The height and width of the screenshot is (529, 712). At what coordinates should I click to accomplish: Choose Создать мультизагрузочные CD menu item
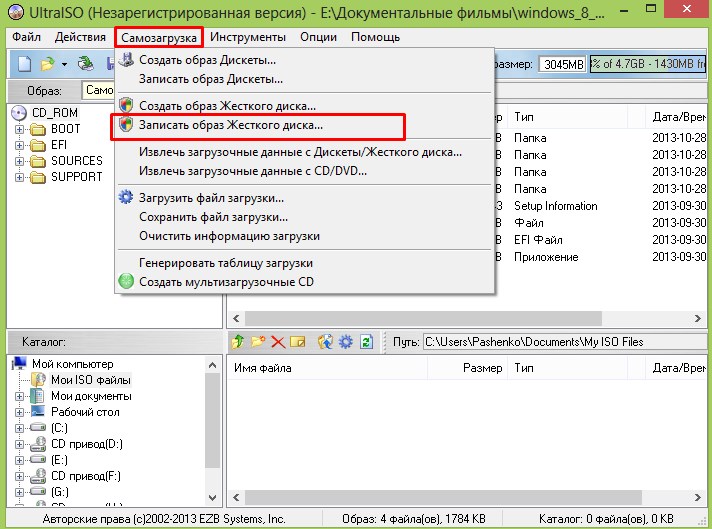coord(229,282)
